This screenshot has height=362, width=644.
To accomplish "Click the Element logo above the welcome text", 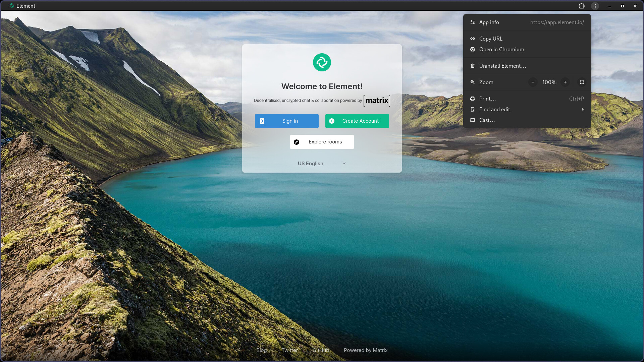I will click(322, 62).
